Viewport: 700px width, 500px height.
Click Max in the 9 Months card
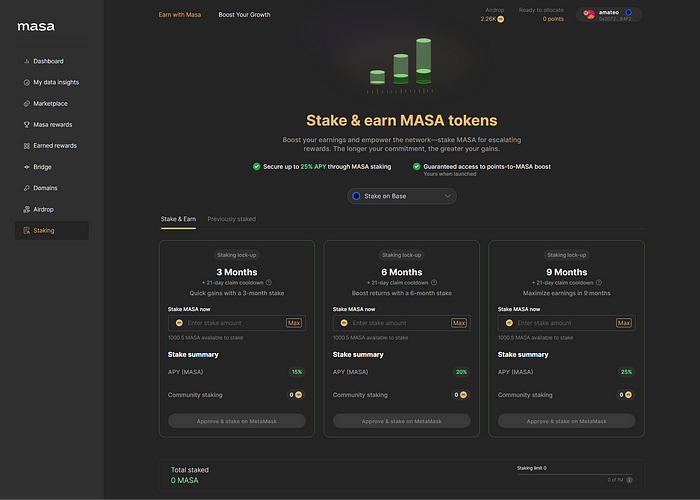point(624,323)
